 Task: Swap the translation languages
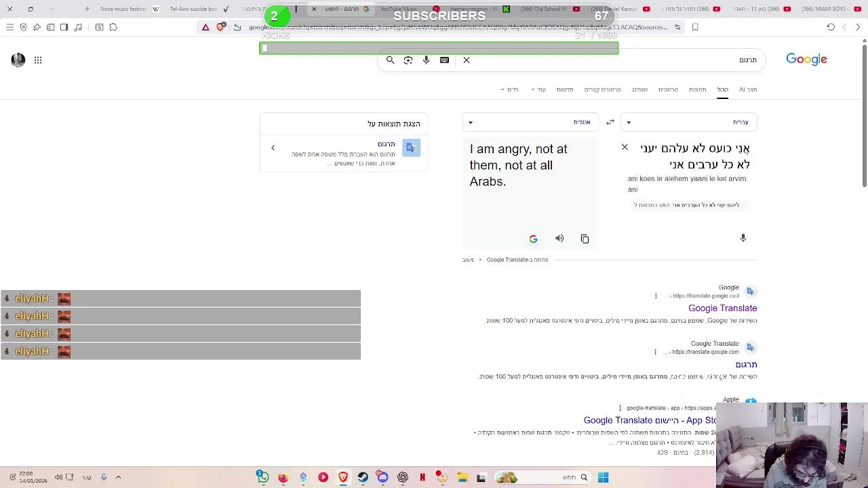tap(610, 122)
